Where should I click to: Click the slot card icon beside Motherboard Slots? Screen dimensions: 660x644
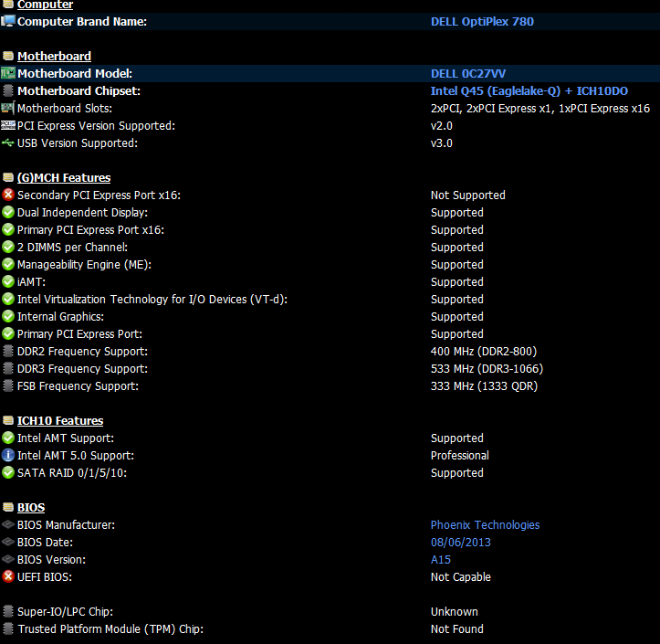coord(8,108)
